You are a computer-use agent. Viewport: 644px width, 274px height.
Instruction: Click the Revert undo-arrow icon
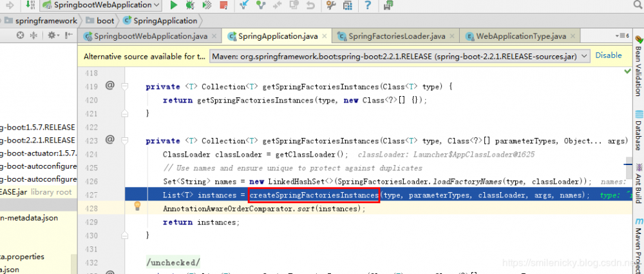pos(310,5)
